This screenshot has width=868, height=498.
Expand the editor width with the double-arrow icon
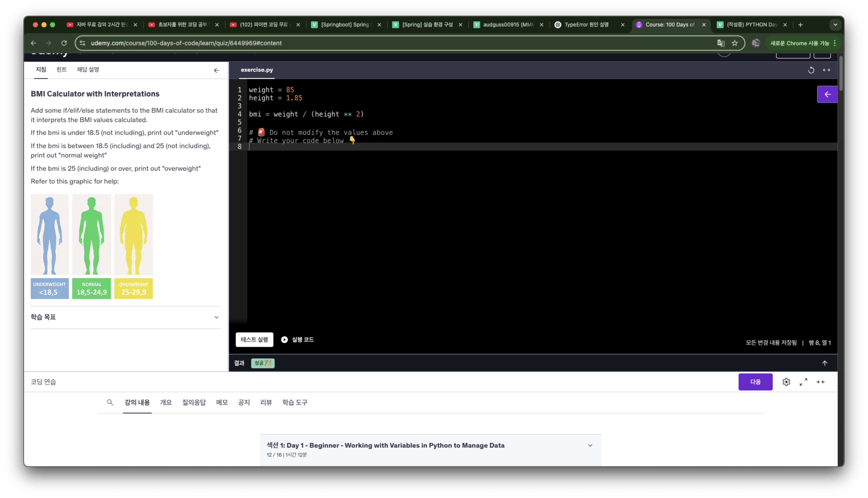pos(826,70)
